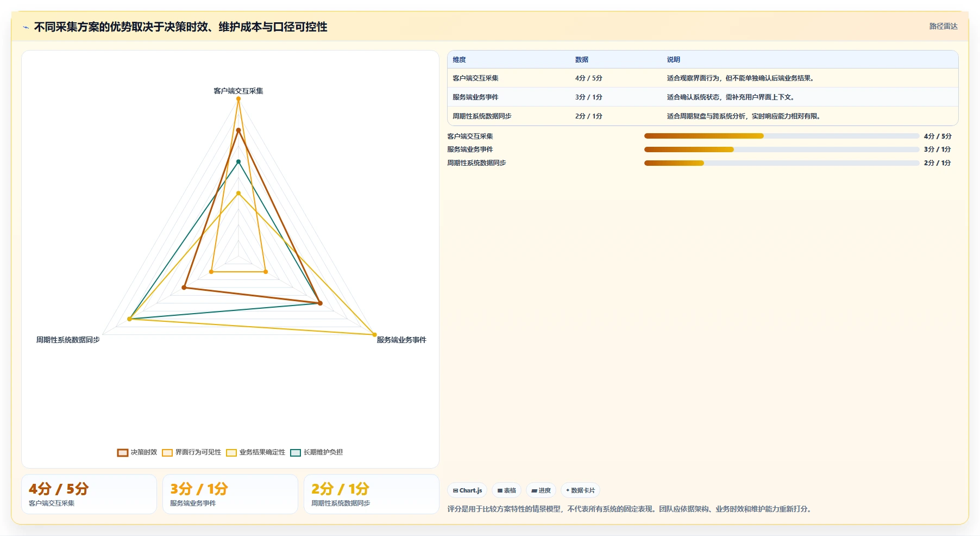Click the title bar's small blue icon
980x536 pixels.
click(x=26, y=27)
